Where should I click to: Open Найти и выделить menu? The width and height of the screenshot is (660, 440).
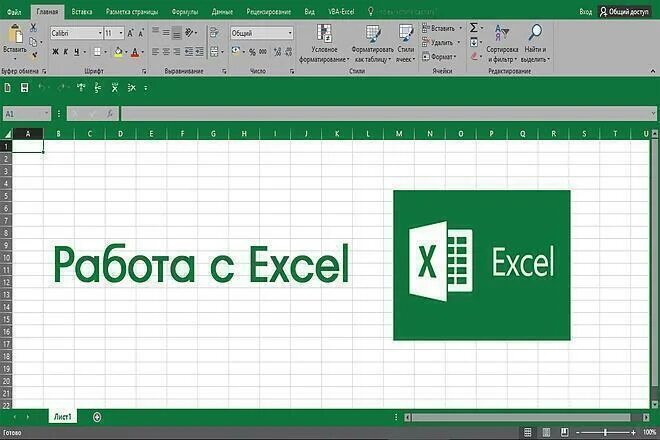535,44
